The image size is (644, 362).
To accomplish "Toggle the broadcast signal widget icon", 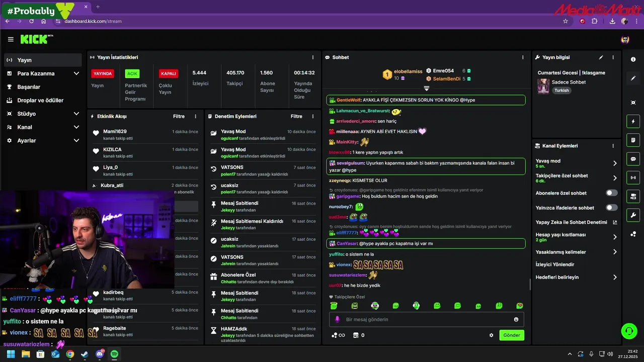I will 633,177.
